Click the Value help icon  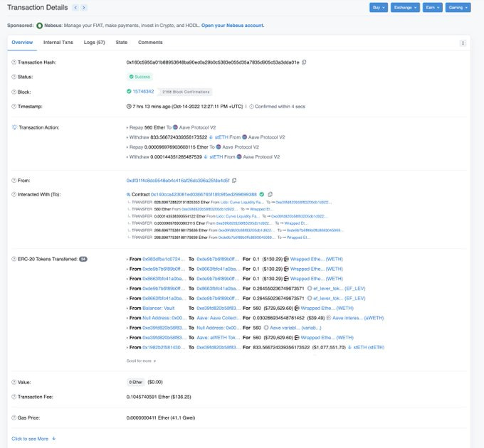[14, 382]
